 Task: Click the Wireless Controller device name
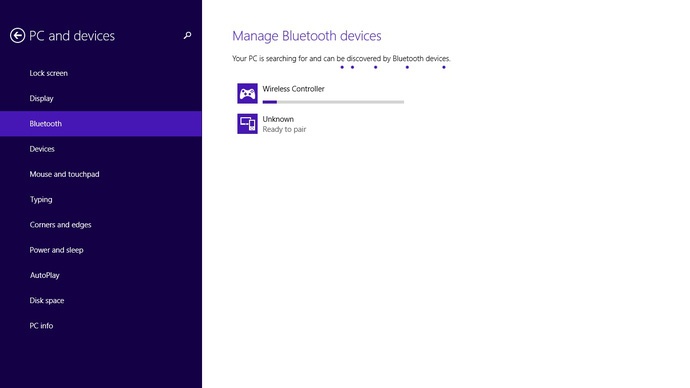point(294,89)
